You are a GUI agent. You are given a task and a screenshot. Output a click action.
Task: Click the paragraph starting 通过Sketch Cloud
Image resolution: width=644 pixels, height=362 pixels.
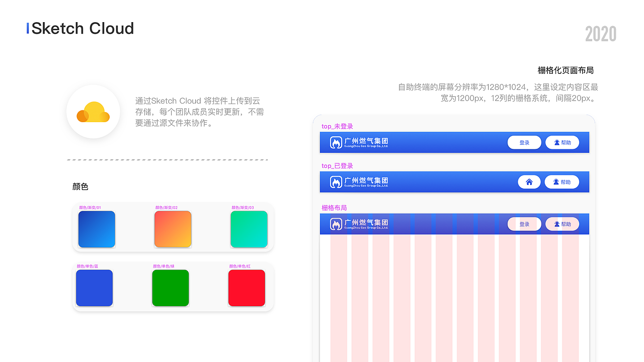pos(200,112)
